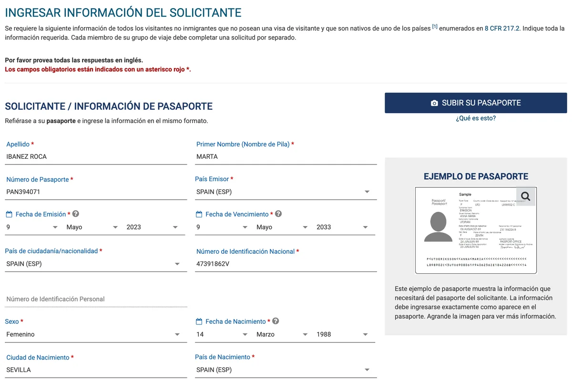Image resolution: width=572 pixels, height=392 pixels.
Task: Show help for Fecha de Vencimiento
Action: (x=278, y=214)
